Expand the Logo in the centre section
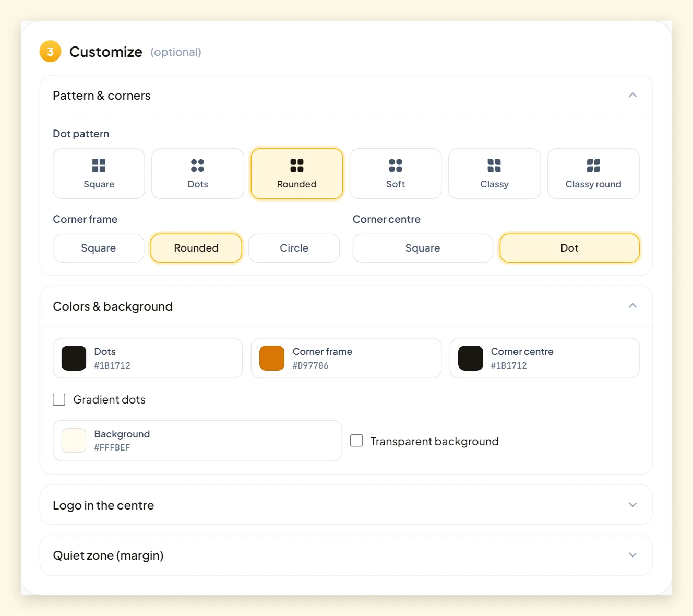The image size is (693, 616). tap(632, 505)
